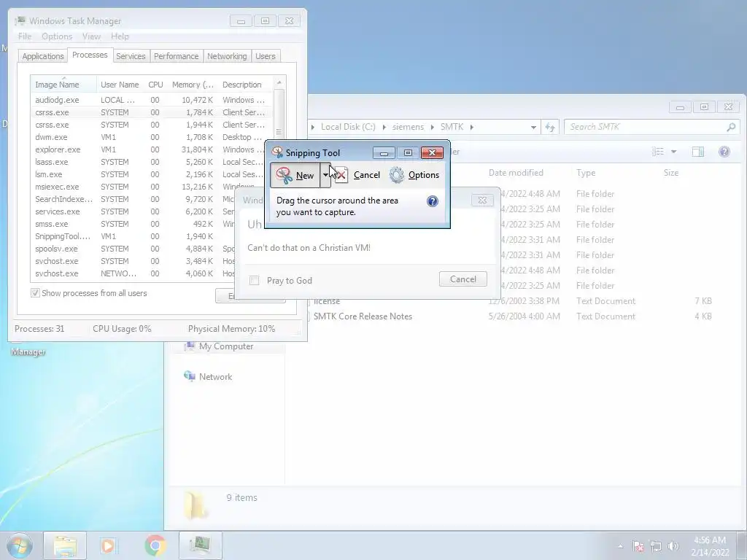Switch to the Applications tab

click(43, 56)
